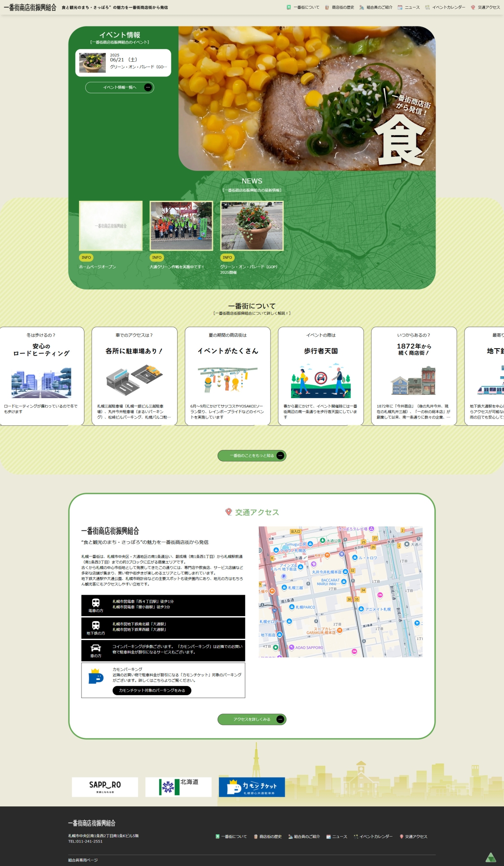
Task: Open the 大通クリーン作戦 news photo
Action: (181, 226)
